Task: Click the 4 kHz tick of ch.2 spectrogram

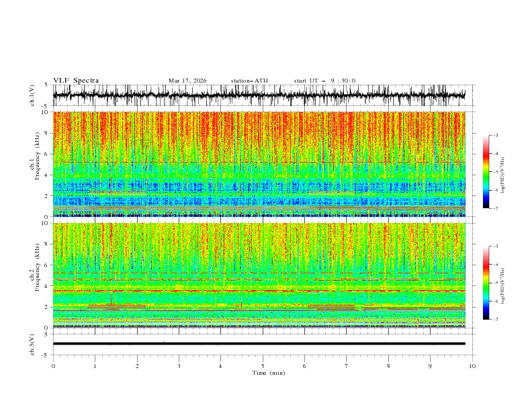Action: 48,286
